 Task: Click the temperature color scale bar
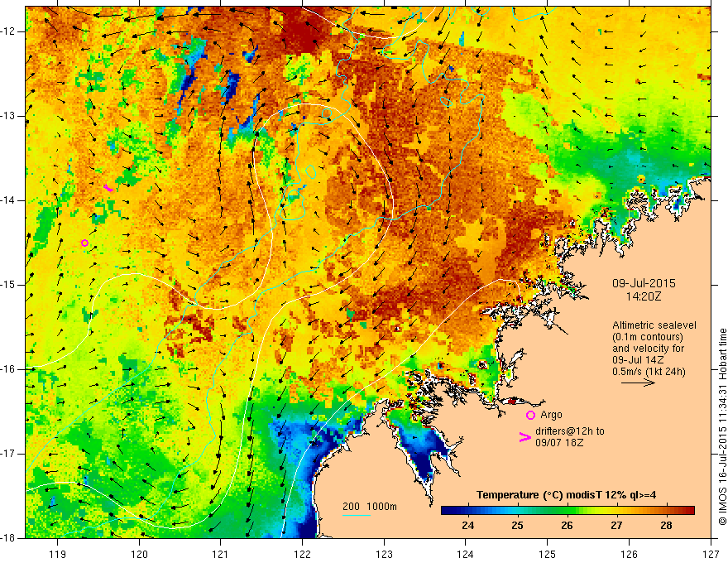(x=568, y=511)
